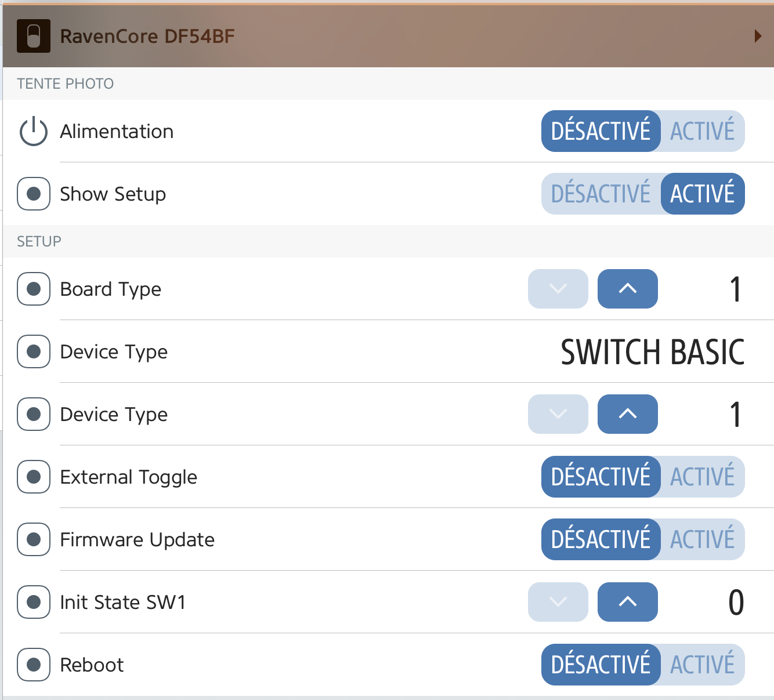The width and height of the screenshot is (774, 700).
Task: Click the Board Type row icon
Action: 34,289
